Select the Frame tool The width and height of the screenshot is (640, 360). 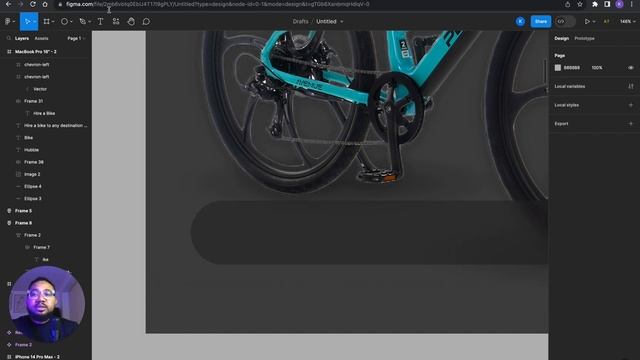pos(47,22)
